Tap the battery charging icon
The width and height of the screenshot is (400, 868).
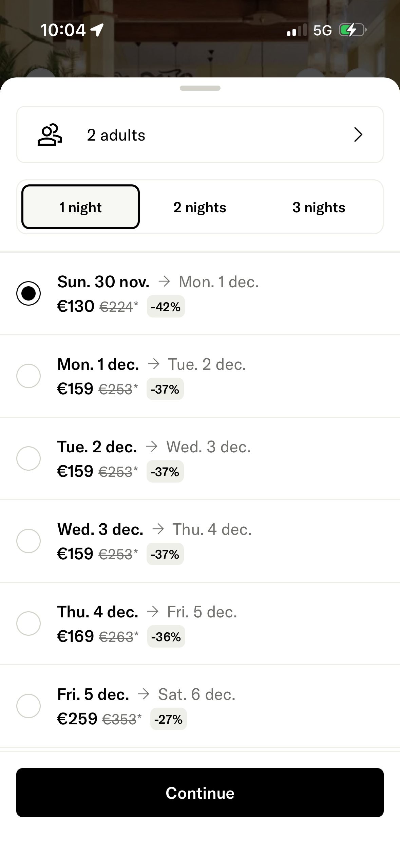pos(353,30)
